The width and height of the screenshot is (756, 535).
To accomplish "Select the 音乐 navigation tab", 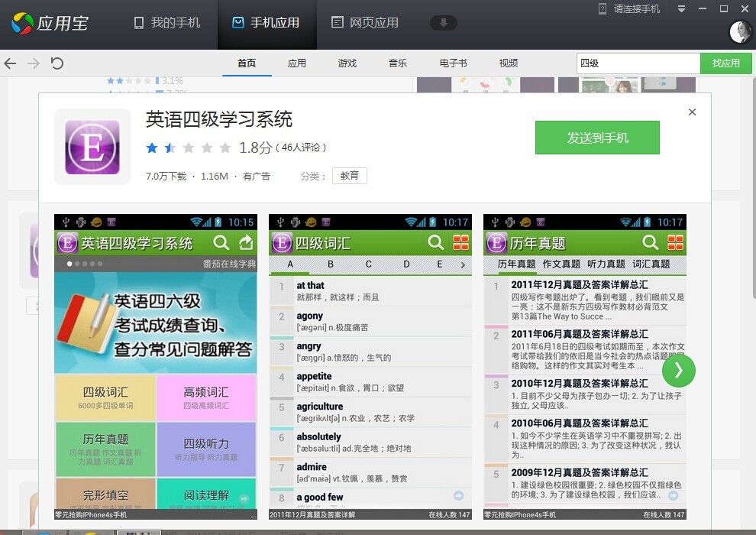I will pyautogui.click(x=398, y=63).
